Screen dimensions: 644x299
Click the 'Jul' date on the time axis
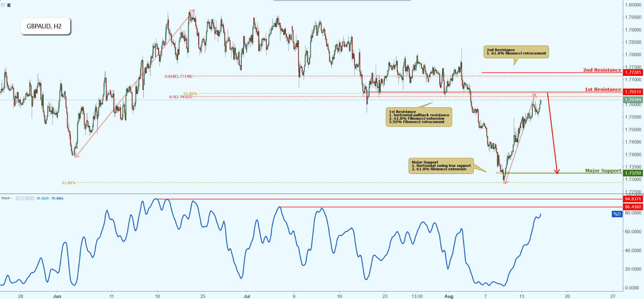coord(247,296)
